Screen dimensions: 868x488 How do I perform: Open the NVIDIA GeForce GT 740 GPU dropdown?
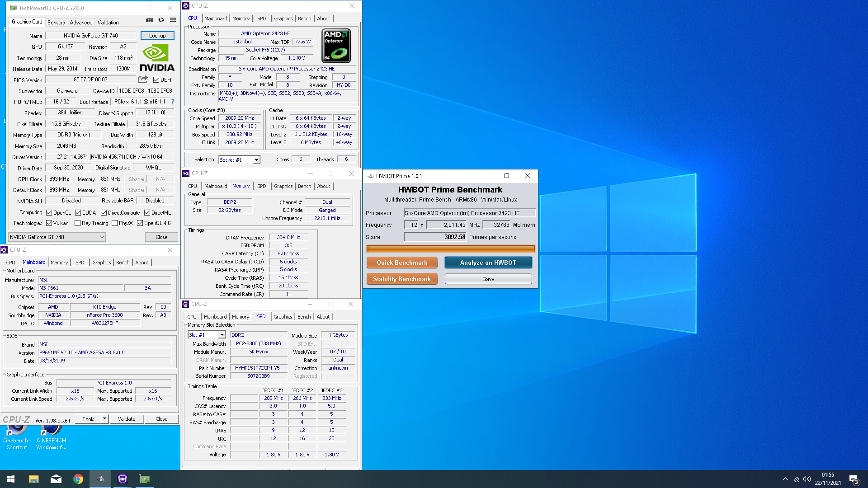pos(57,237)
